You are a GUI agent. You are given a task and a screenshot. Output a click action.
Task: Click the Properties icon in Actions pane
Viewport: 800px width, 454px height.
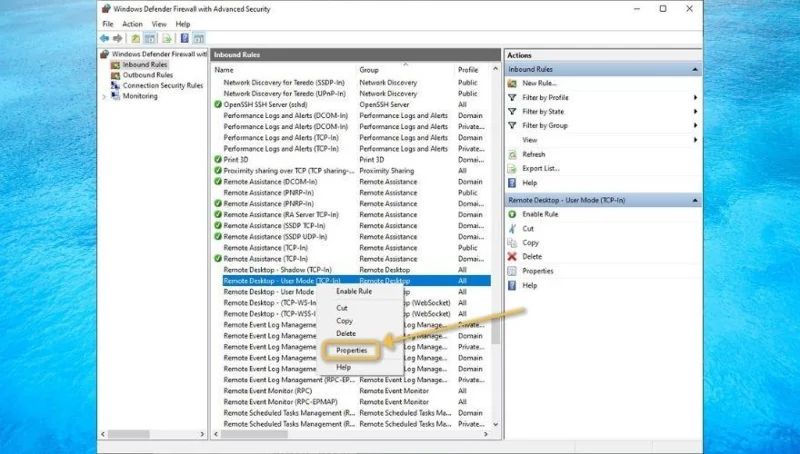512,271
